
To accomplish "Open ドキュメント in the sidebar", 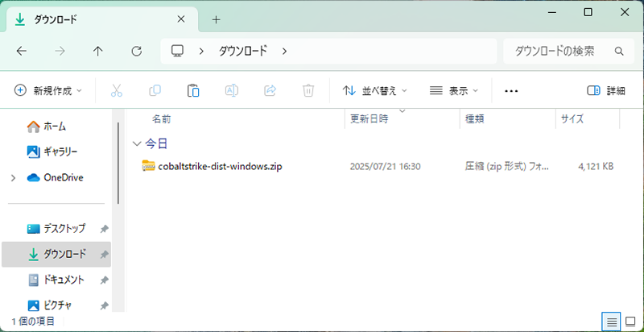I will pyautogui.click(x=63, y=280).
